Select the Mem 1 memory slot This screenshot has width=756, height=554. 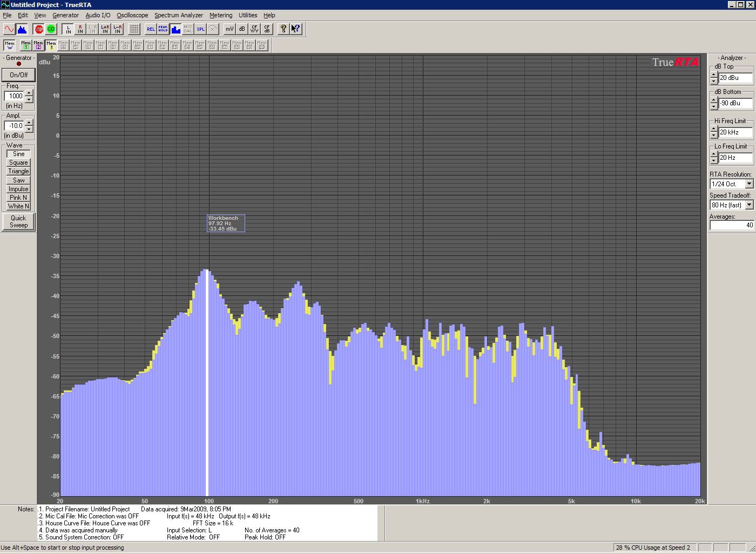tap(25, 45)
